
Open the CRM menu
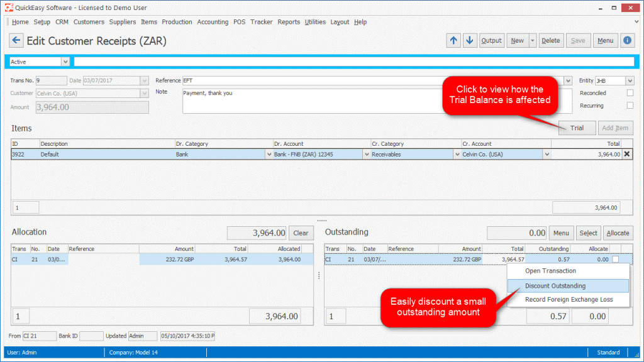pyautogui.click(x=62, y=22)
